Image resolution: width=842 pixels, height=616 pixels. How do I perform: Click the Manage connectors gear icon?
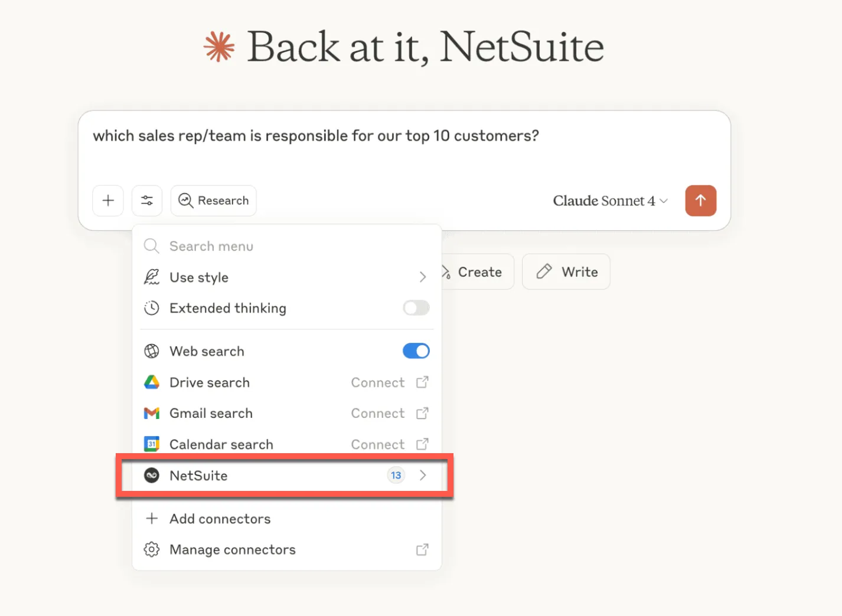(x=152, y=549)
